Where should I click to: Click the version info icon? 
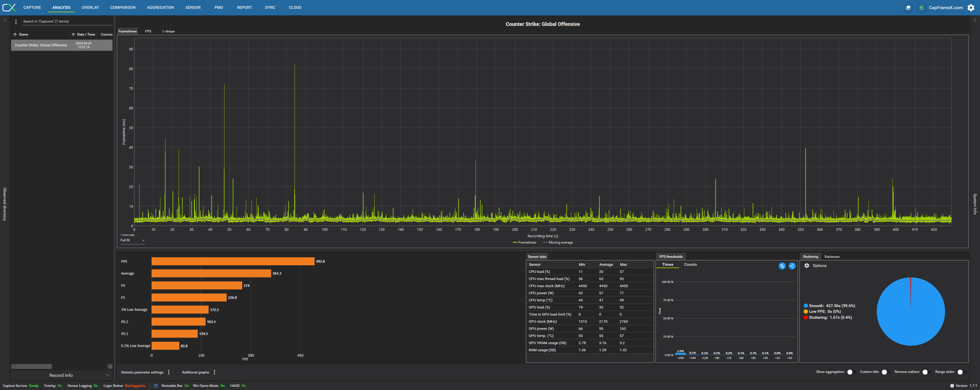[x=952, y=386]
